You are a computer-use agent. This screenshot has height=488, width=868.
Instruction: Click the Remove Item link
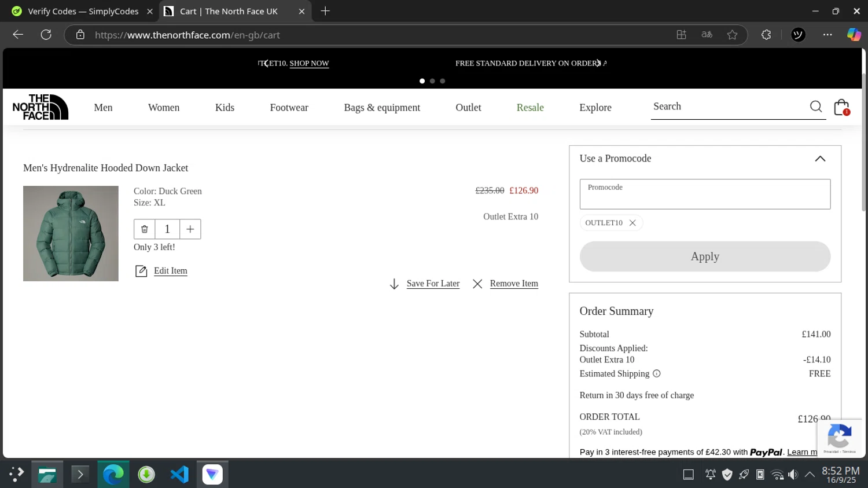click(x=514, y=284)
